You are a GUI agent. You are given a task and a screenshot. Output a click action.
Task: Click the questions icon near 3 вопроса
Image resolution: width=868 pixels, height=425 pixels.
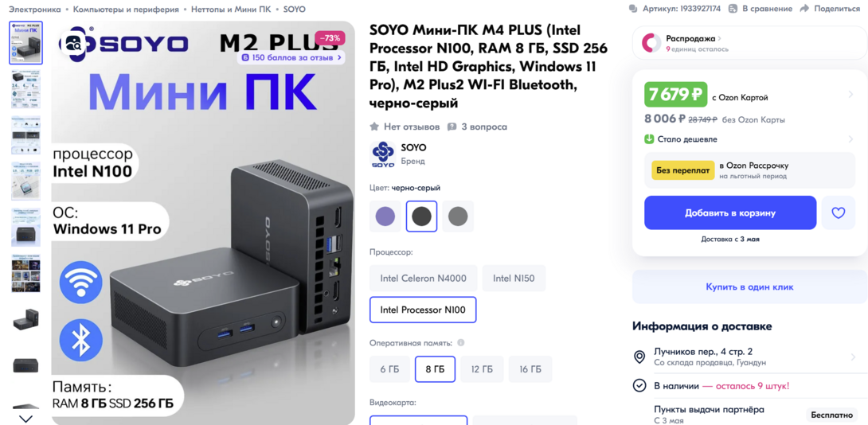click(452, 127)
